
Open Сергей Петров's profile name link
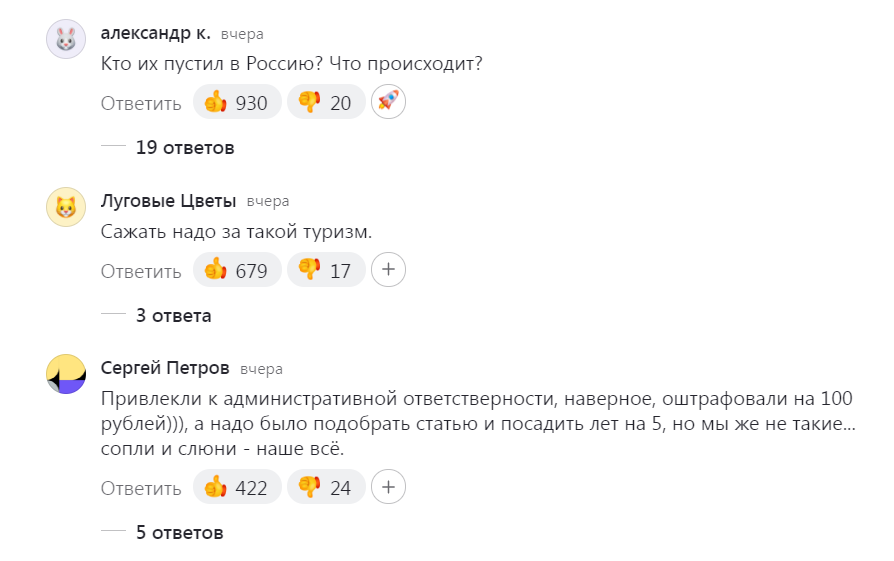point(165,368)
